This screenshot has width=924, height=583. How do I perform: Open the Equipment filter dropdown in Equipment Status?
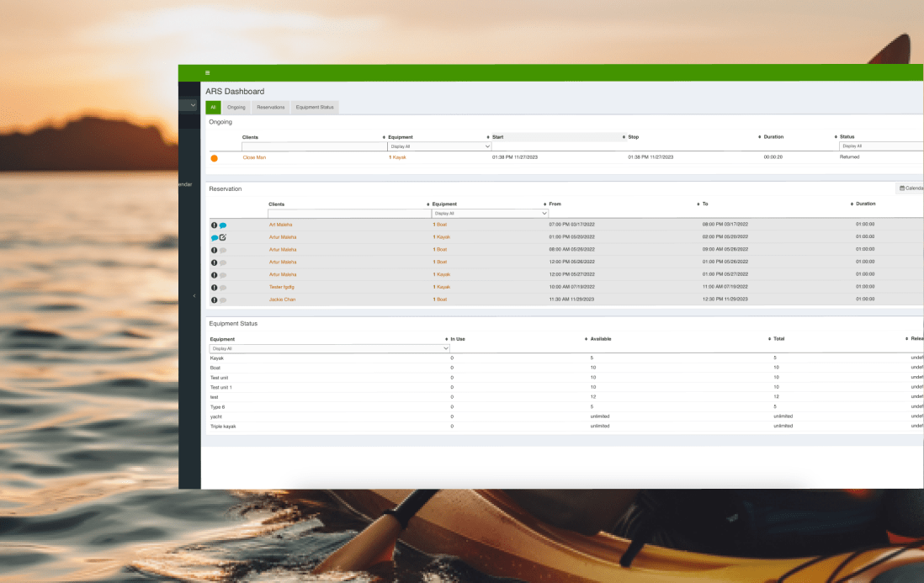[x=331, y=347]
